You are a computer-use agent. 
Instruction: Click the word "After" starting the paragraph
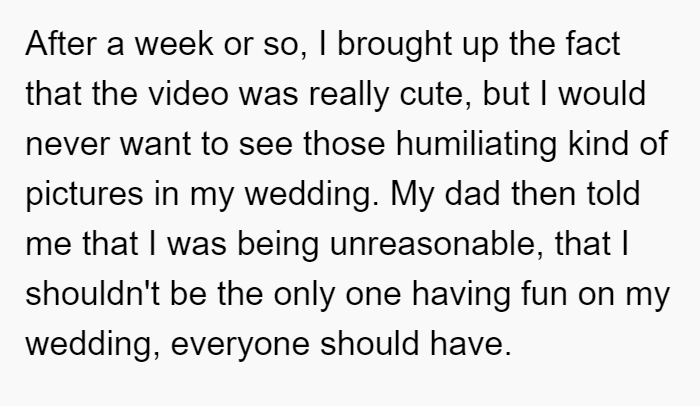click(61, 44)
